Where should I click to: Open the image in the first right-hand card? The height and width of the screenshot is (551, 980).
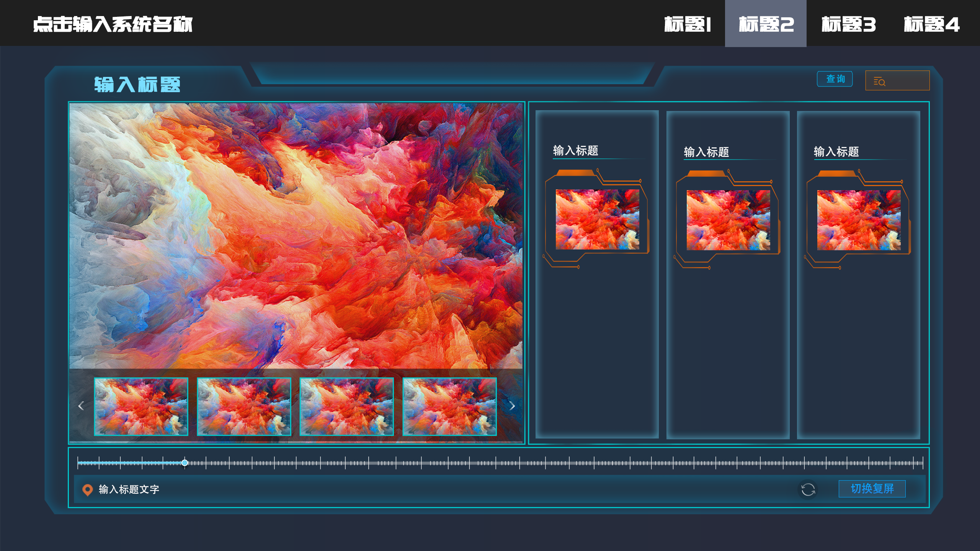click(x=597, y=219)
